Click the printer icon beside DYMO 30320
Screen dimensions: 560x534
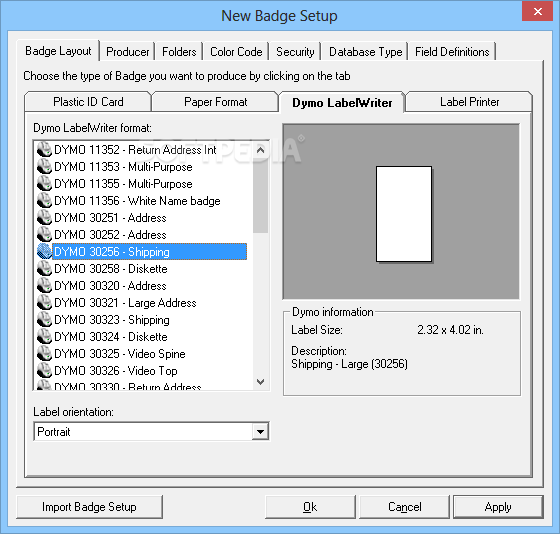pos(44,285)
